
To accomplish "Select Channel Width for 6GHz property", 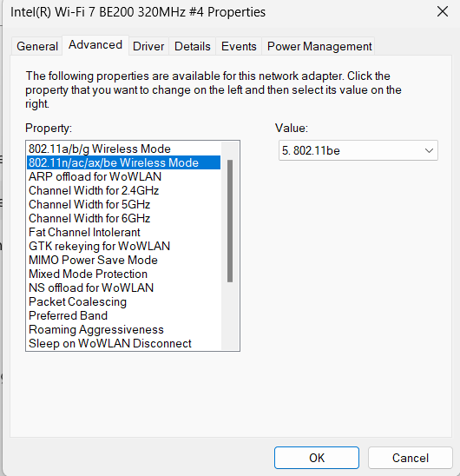I will click(x=123, y=219).
